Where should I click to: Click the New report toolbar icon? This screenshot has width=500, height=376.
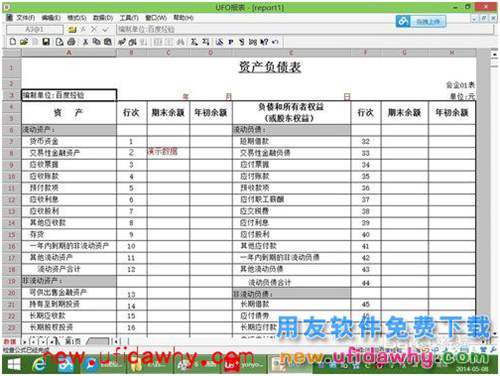point(13,42)
